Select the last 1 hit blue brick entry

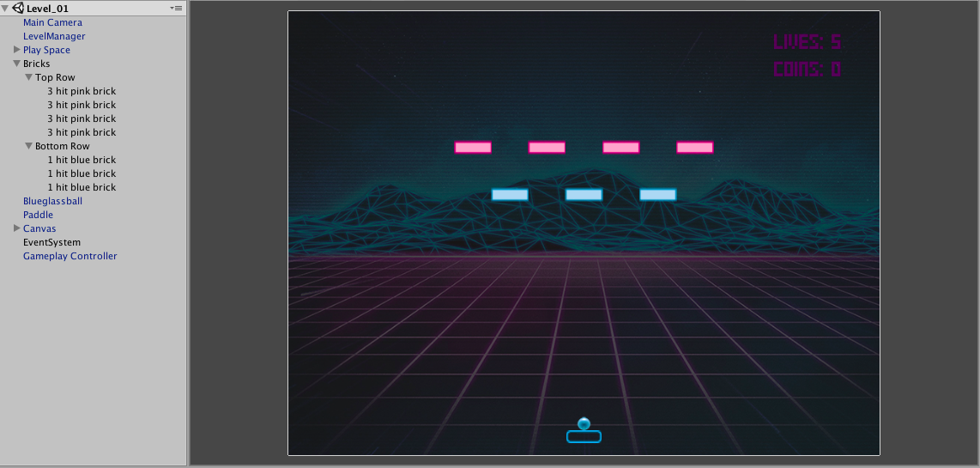[82, 188]
